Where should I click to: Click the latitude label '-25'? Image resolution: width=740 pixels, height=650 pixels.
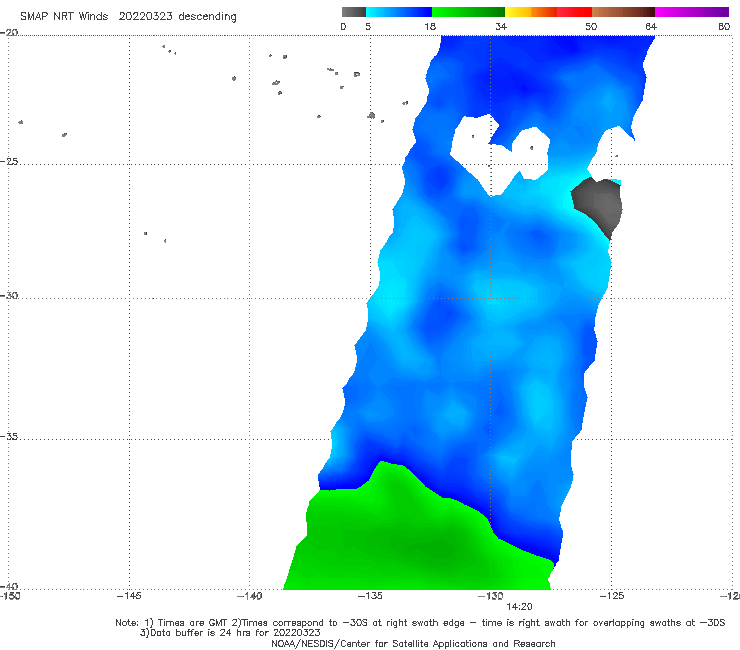pos(9,161)
